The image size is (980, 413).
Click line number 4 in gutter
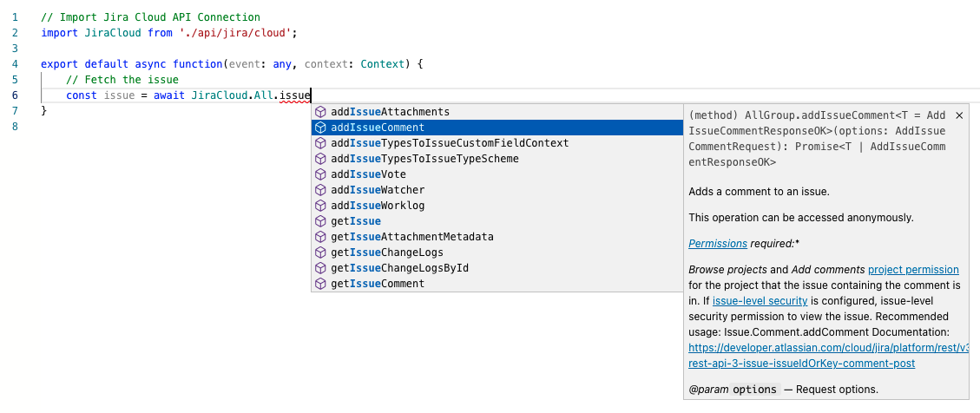point(15,64)
